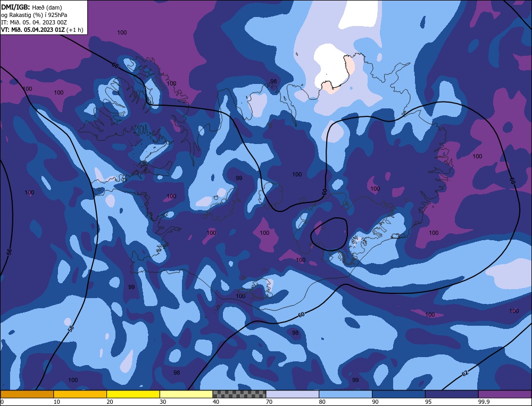
Task: Click the legend tick label "95"
Action: (x=428, y=402)
